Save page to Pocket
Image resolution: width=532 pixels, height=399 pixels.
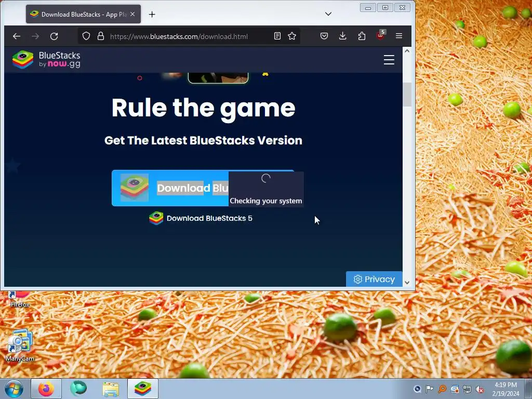(x=324, y=36)
